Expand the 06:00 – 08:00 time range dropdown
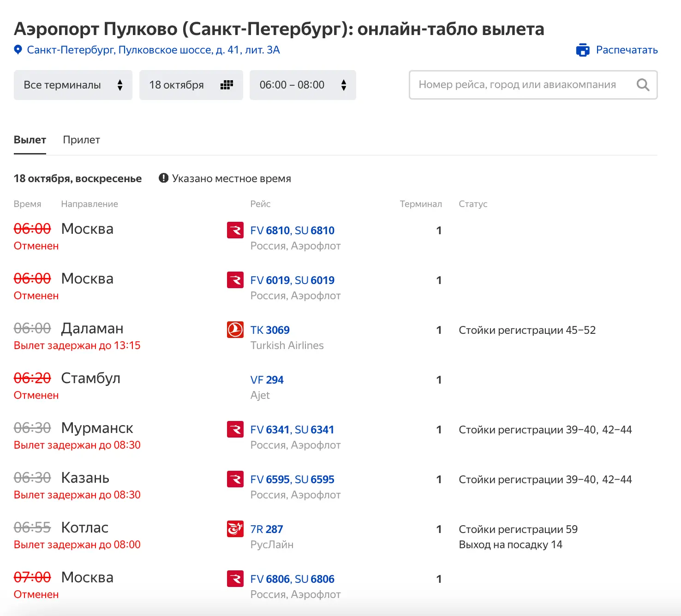Image resolution: width=681 pixels, height=616 pixels. (x=303, y=85)
